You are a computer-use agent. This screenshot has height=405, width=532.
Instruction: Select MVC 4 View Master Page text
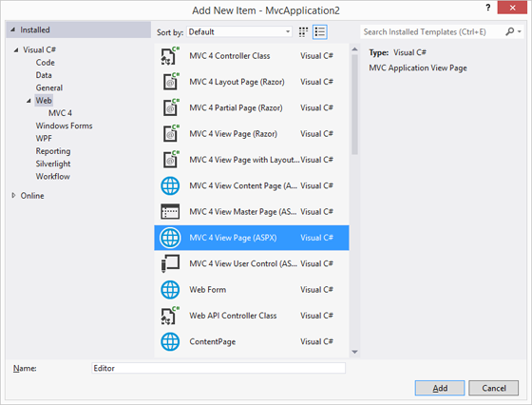242,212
